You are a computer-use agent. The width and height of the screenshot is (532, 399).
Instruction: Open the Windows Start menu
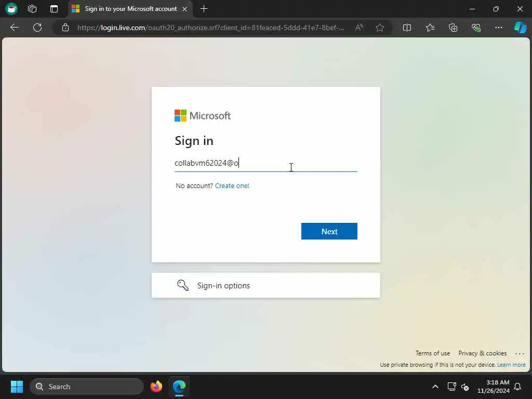pos(17,387)
